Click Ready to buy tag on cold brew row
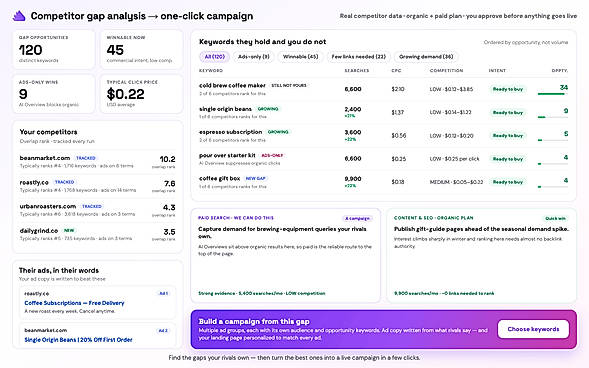589x368 pixels. pos(507,89)
